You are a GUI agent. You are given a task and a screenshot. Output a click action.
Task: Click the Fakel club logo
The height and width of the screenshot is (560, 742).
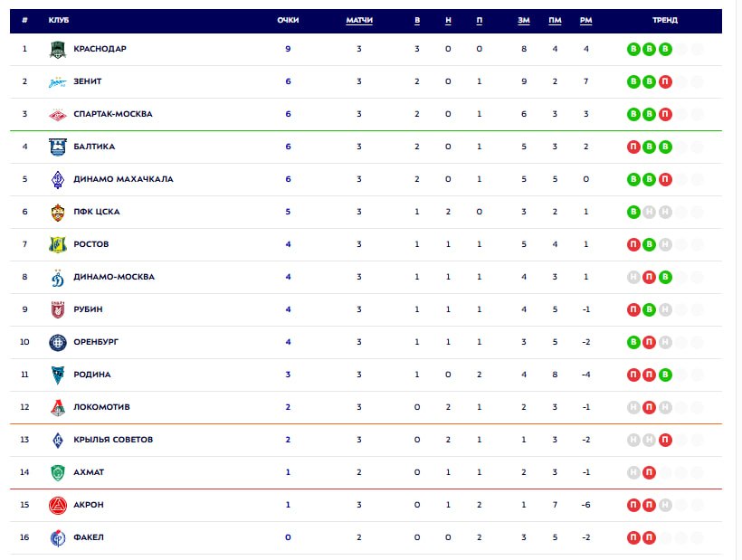click(58, 537)
